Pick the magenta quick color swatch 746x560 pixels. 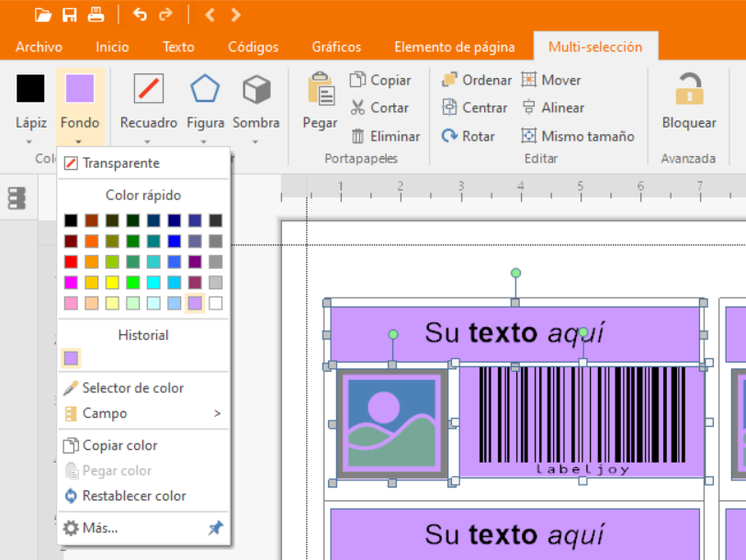point(71,283)
